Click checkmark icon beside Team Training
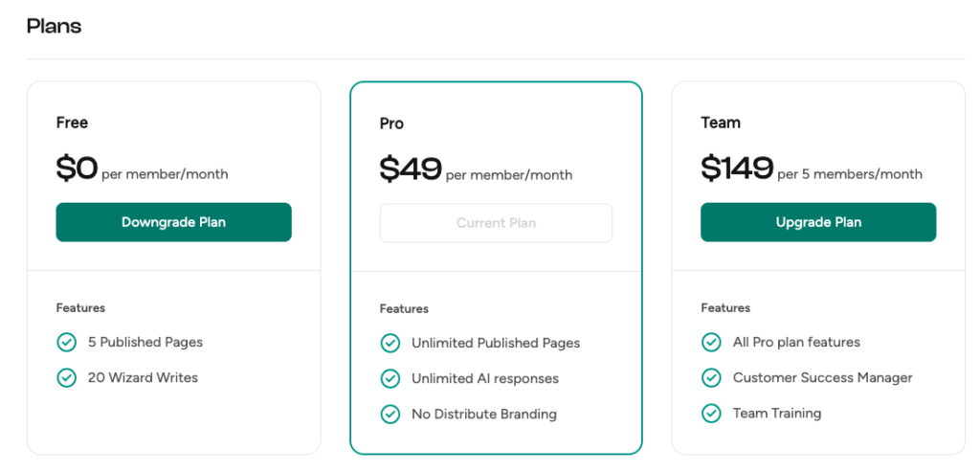Viewport: 980px width, 472px height. pyautogui.click(x=712, y=414)
